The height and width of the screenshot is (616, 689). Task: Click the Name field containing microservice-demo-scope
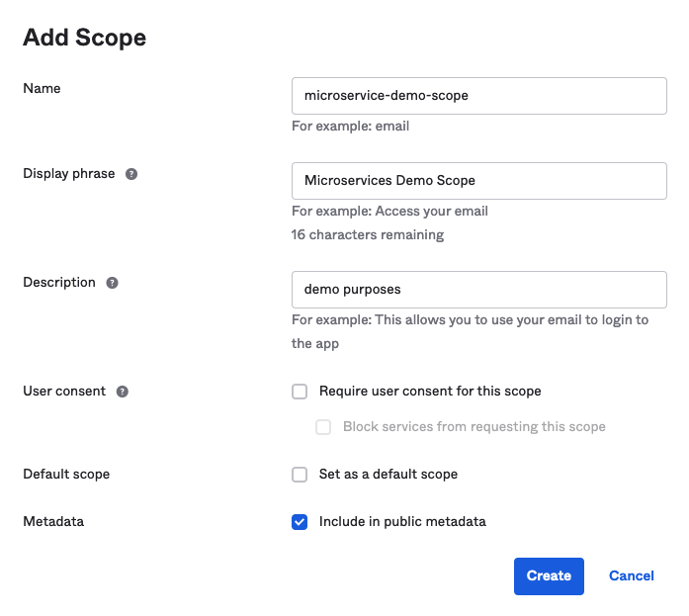click(478, 96)
